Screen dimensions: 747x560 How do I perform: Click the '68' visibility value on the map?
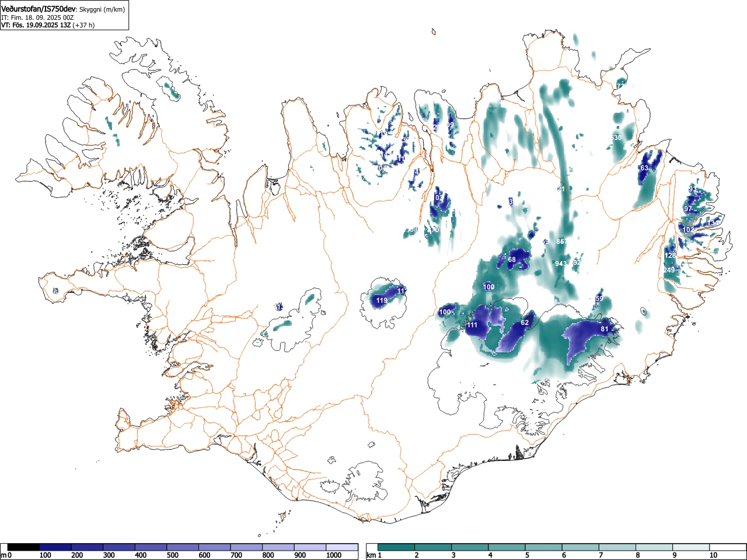(x=512, y=260)
